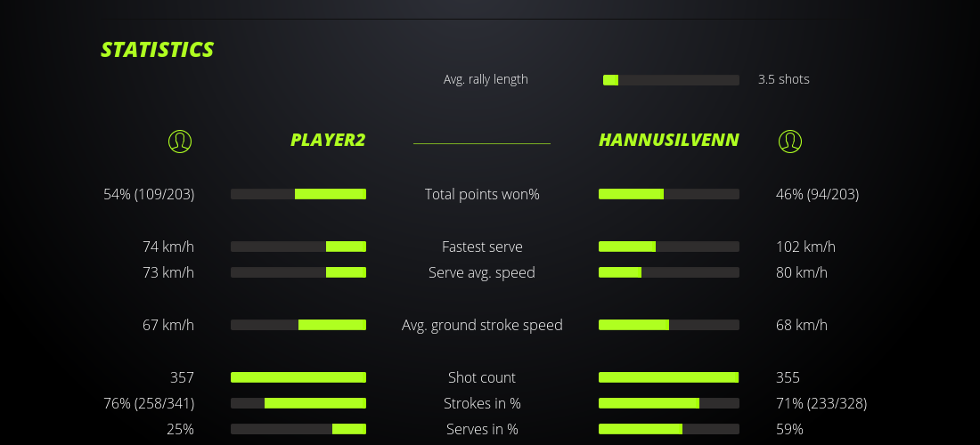980x445 pixels.
Task: Click HannuSilvenn's Shot count bar
Action: coord(668,377)
